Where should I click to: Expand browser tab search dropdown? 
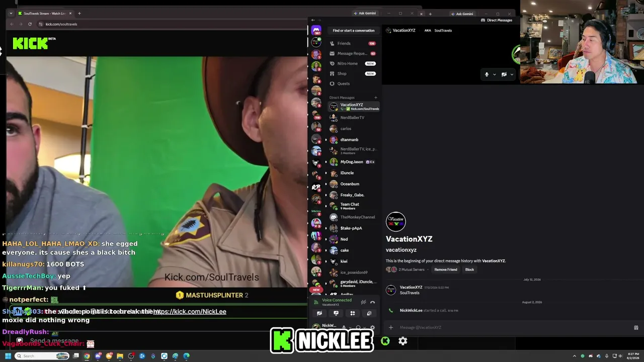pyautogui.click(x=11, y=14)
